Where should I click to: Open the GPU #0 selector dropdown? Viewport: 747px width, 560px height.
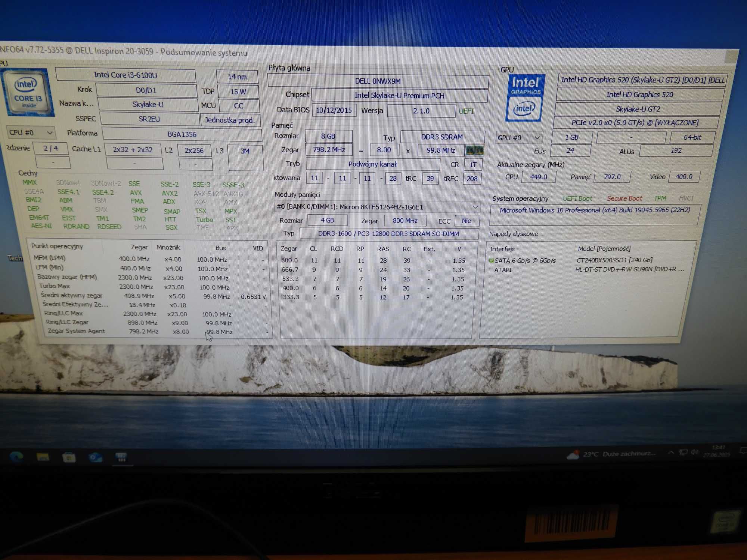coord(519,138)
